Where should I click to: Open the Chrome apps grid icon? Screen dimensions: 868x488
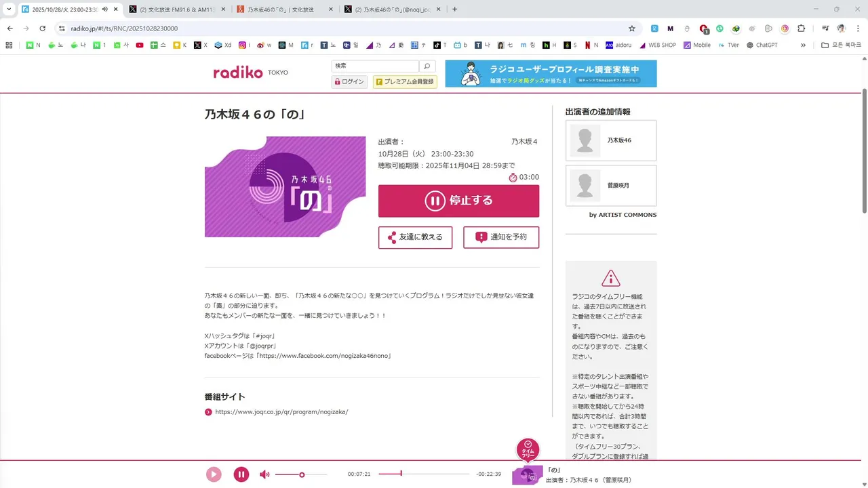point(9,45)
